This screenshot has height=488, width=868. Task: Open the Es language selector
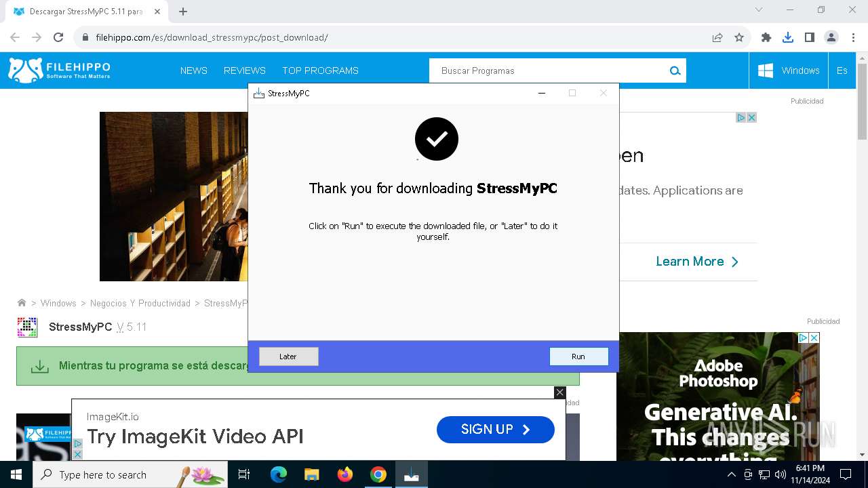[x=842, y=70]
